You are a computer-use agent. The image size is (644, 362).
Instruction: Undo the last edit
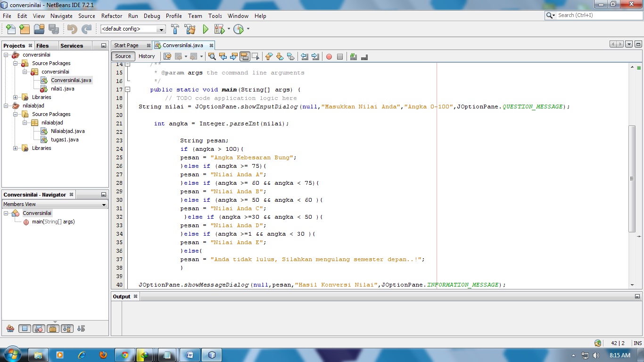[72, 29]
